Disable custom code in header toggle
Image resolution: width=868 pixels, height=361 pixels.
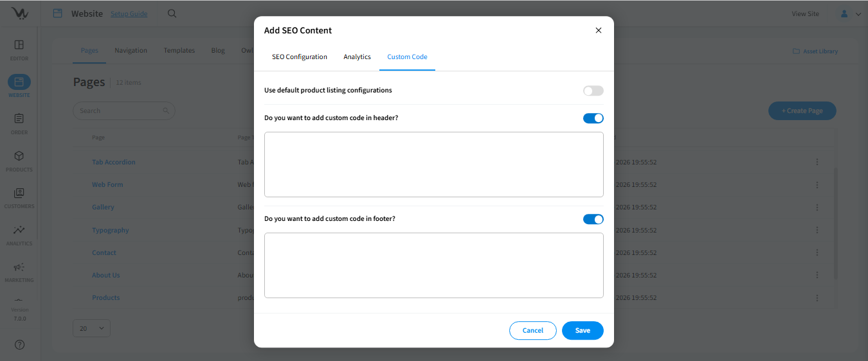tap(593, 118)
